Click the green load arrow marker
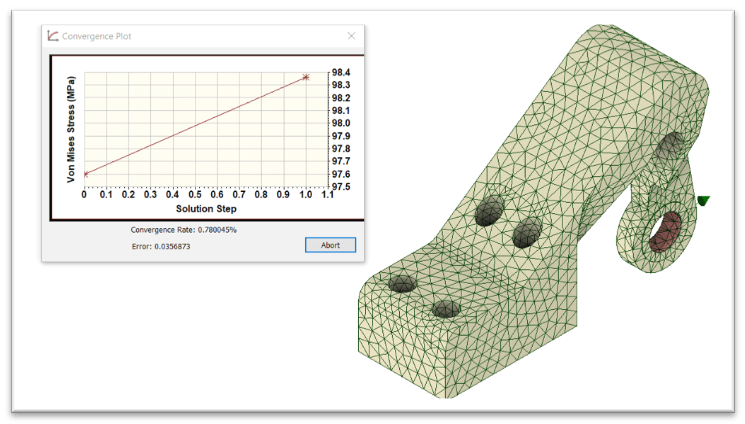The width and height of the screenshot is (745, 424). coord(703,201)
